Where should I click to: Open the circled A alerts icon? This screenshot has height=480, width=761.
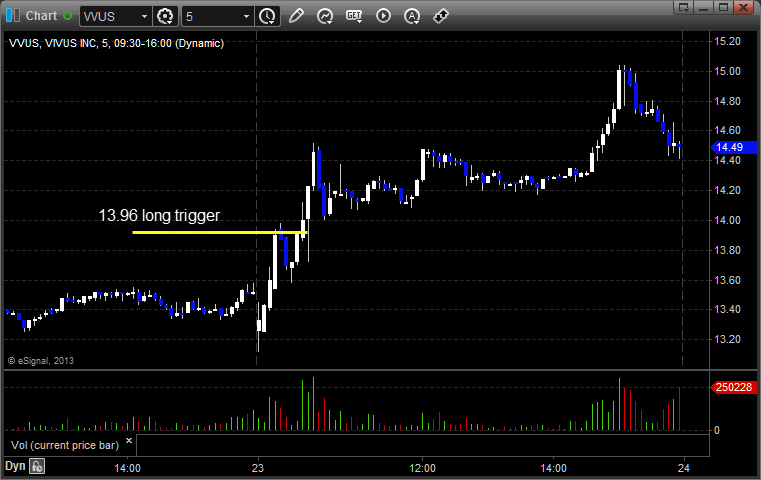412,16
